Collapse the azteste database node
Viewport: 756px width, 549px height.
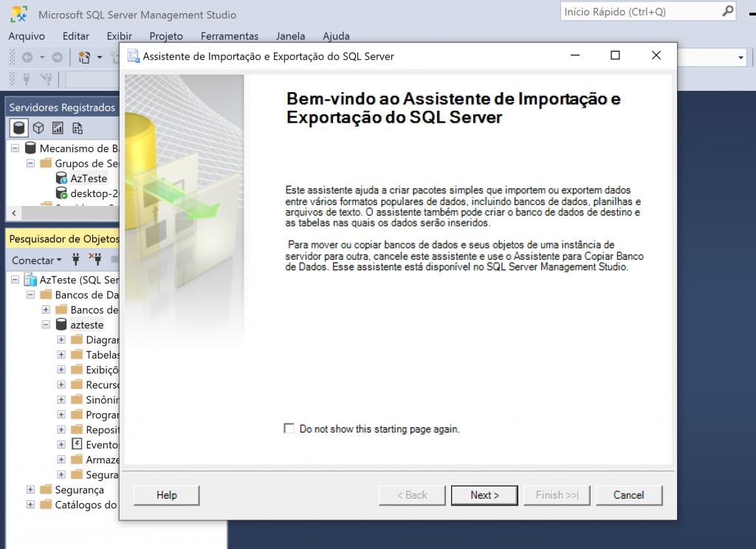pos(46,325)
